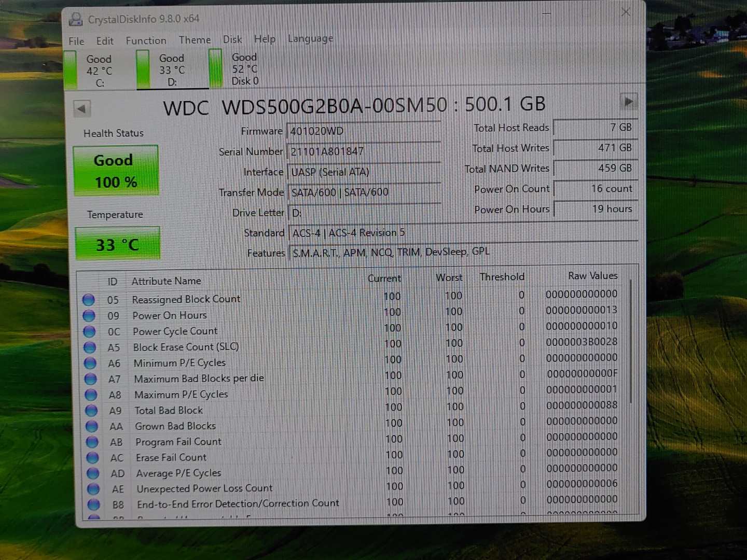
Task: Click the Current column header
Action: click(384, 278)
